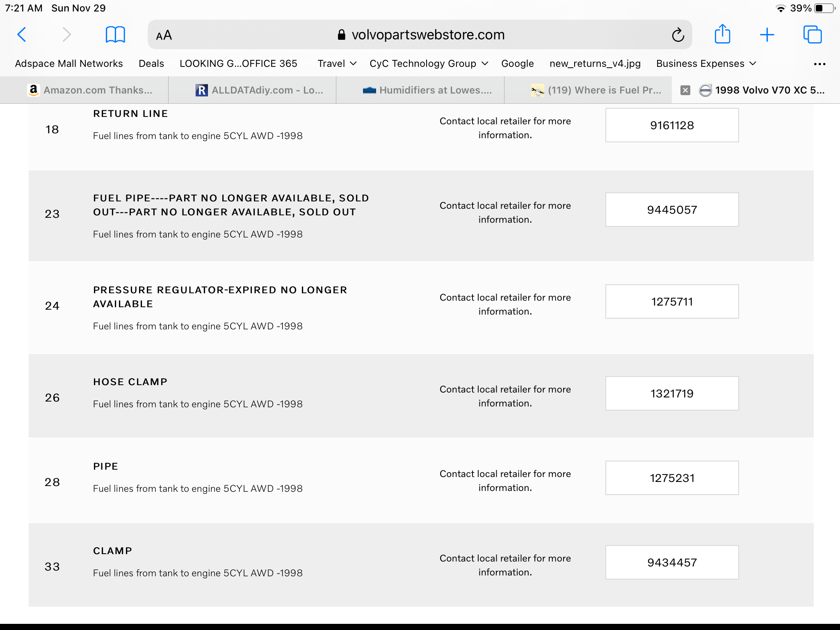This screenshot has width=840, height=630.
Task: Select part number 9161128 for Return Line
Action: [672, 125]
